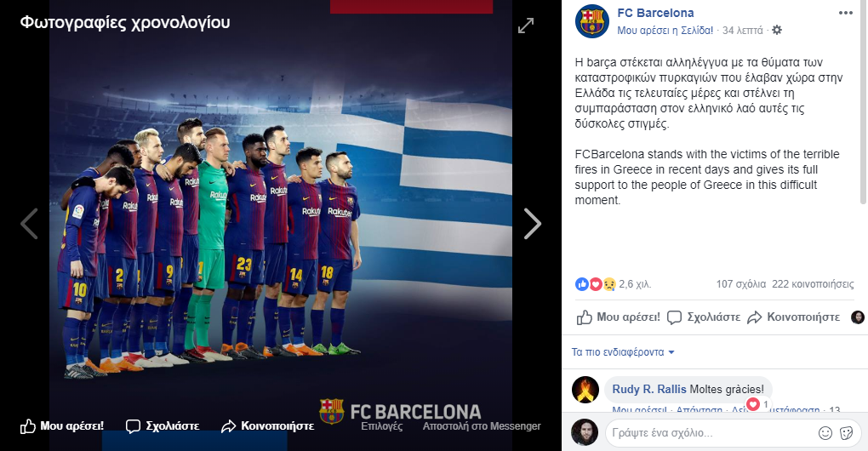Toggle Μου αρέσει! like below the photo
This screenshot has height=451, width=868.
pyautogui.click(x=62, y=426)
